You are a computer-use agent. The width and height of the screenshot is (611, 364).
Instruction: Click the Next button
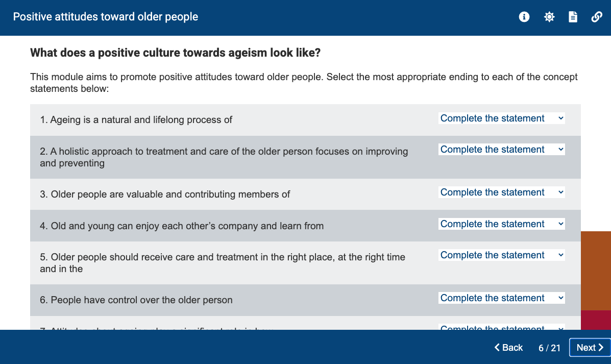click(590, 347)
